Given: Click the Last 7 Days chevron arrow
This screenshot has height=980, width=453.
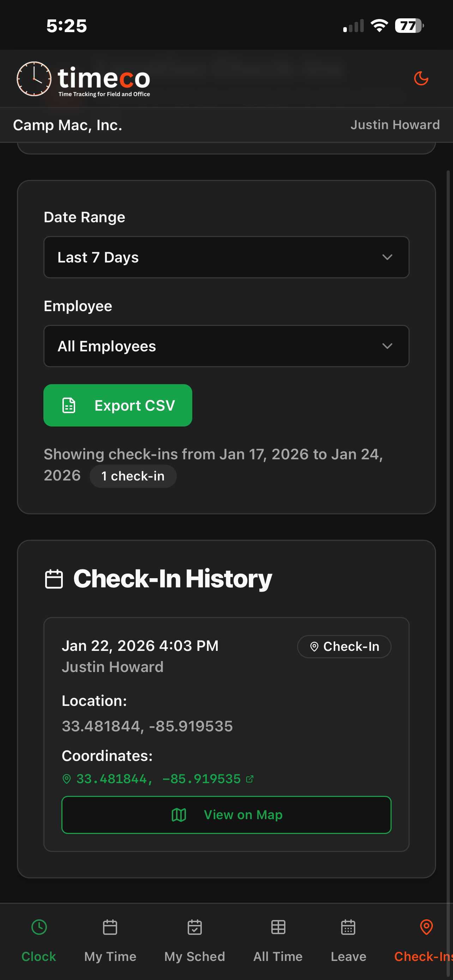Looking at the screenshot, I should (x=387, y=257).
